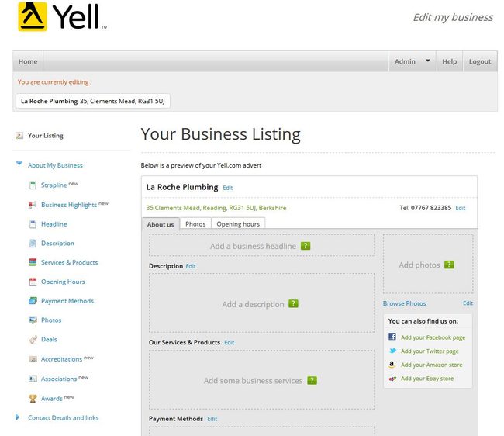Open the Awards sidebar link

point(52,399)
